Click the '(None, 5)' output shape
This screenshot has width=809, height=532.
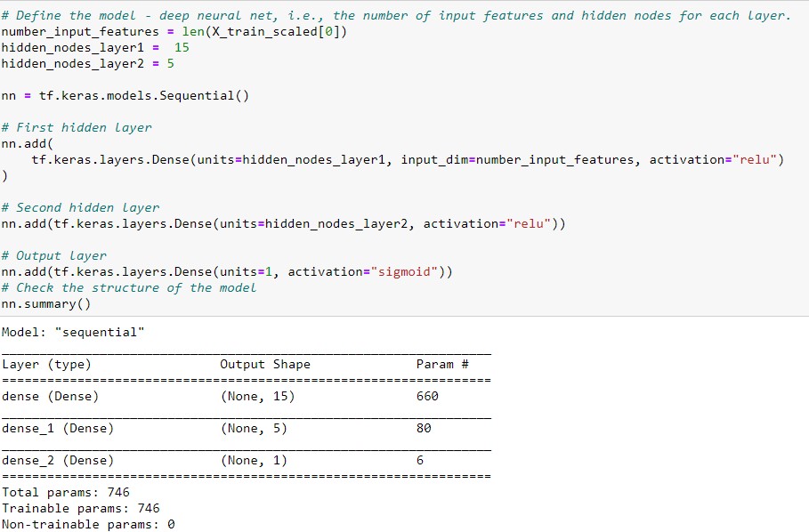pos(254,429)
